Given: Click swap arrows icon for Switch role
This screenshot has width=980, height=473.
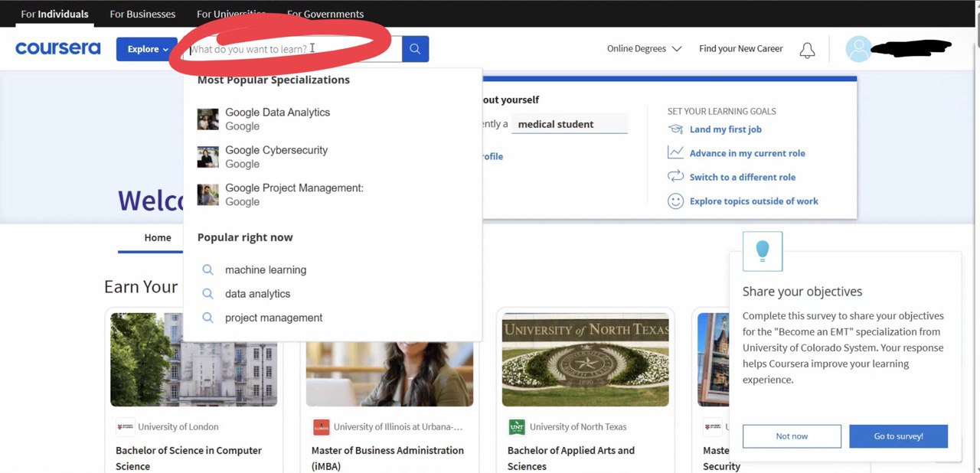Looking at the screenshot, I should point(675,176).
